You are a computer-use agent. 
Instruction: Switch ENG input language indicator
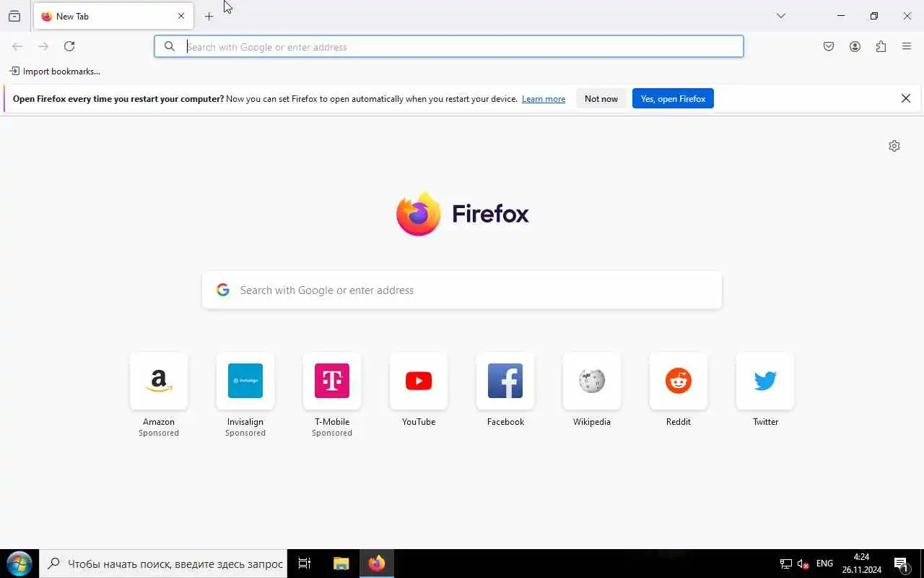click(x=824, y=564)
